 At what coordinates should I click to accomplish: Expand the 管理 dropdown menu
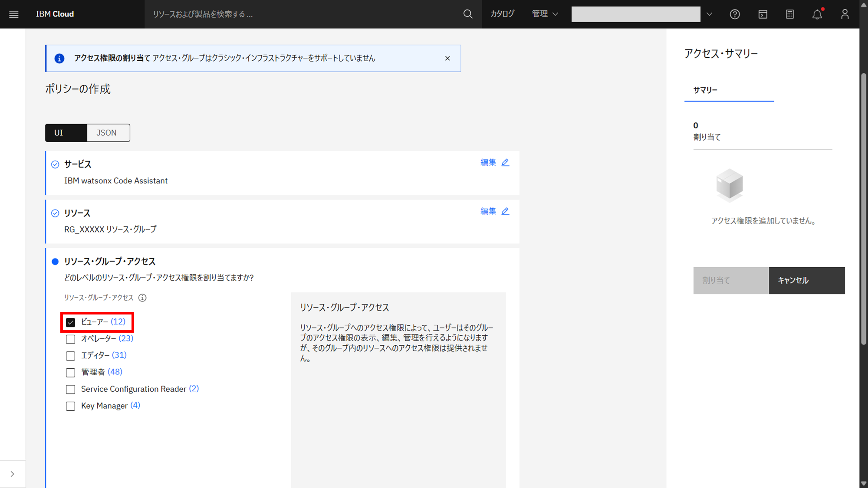pyautogui.click(x=545, y=14)
